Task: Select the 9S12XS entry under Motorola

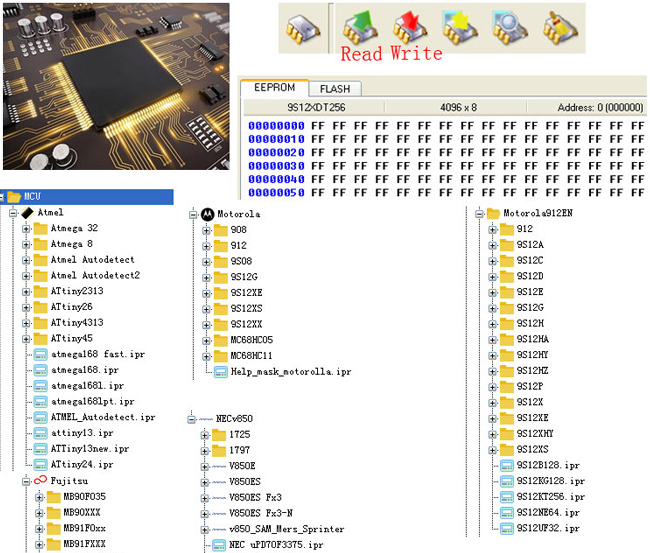Action: tap(247, 309)
